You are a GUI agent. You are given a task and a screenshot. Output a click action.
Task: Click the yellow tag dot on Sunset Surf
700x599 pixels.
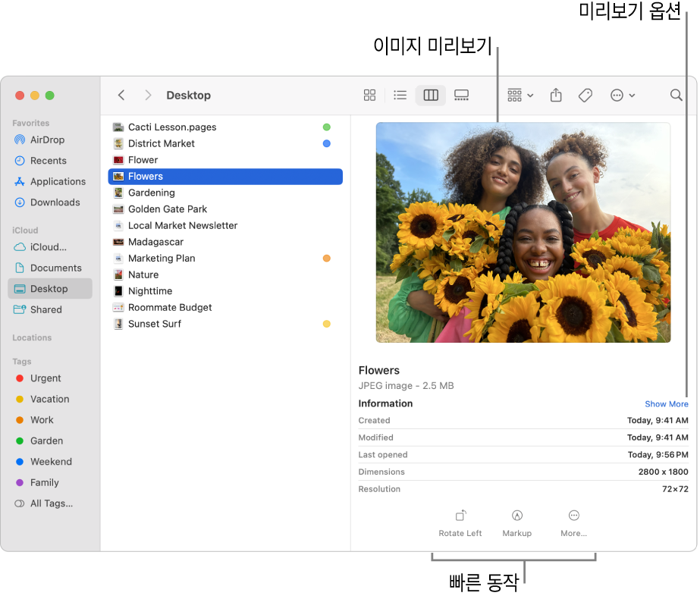(327, 324)
